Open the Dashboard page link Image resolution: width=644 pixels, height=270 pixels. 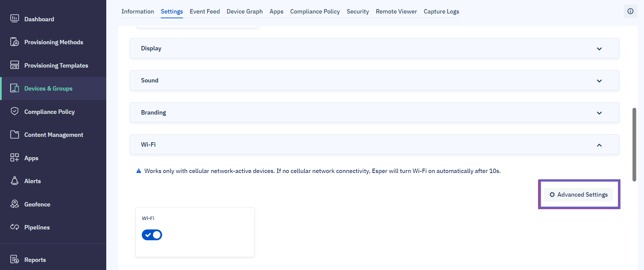click(x=39, y=19)
